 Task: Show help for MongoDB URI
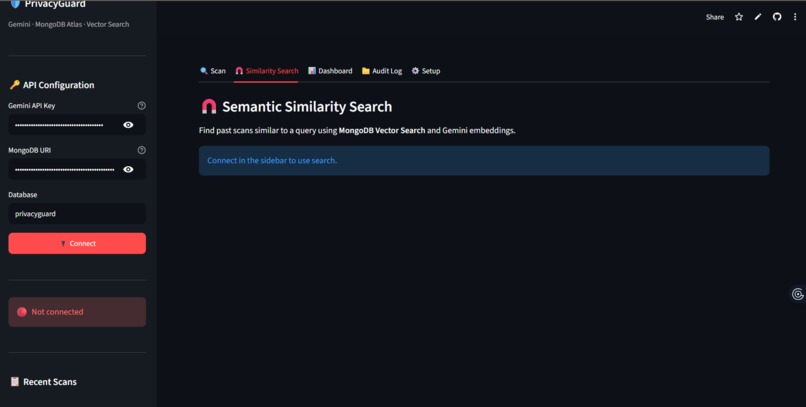[141, 150]
